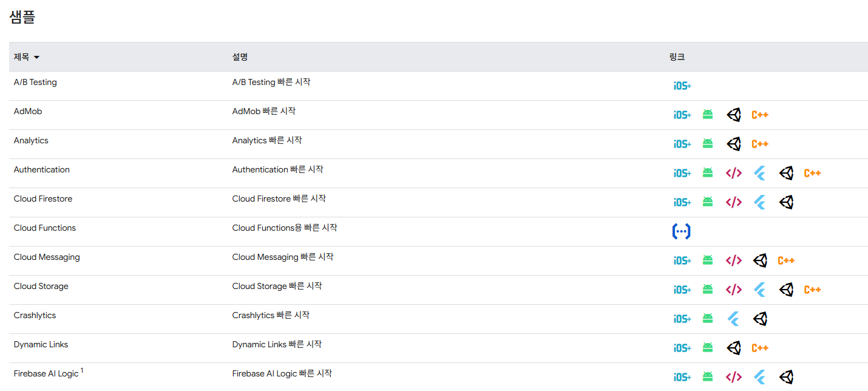The width and height of the screenshot is (868, 391).
Task: Open the Android sample for Cloud Firestore
Action: pos(708,202)
